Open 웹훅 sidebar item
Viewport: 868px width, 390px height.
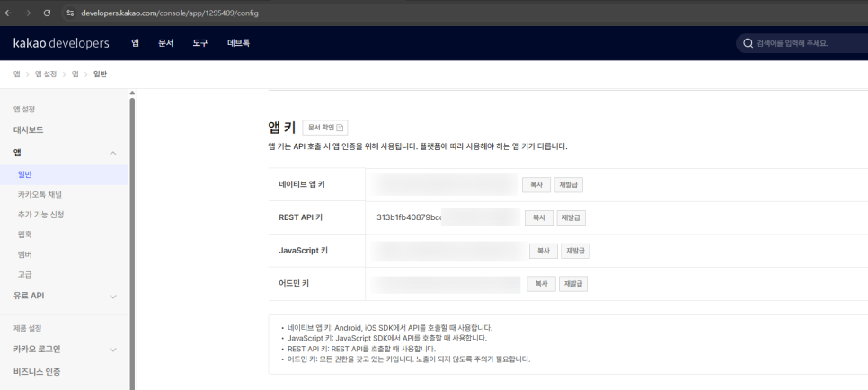click(x=25, y=235)
